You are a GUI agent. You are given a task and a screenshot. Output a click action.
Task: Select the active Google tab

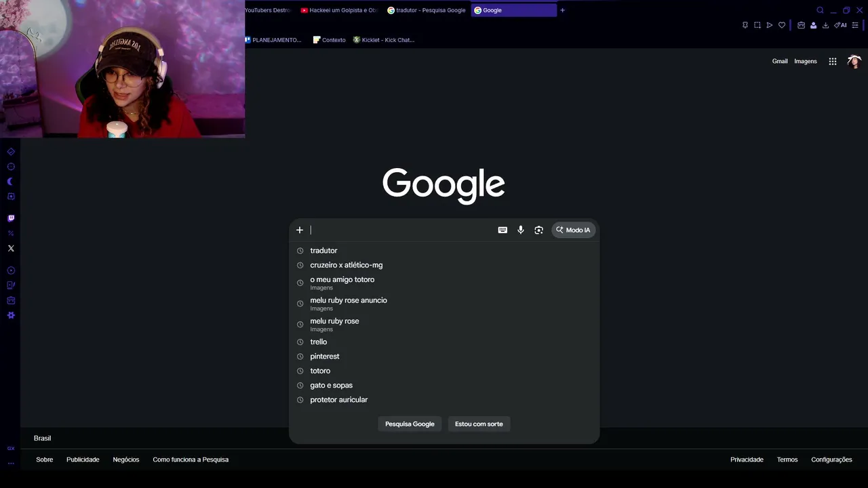[x=513, y=10]
